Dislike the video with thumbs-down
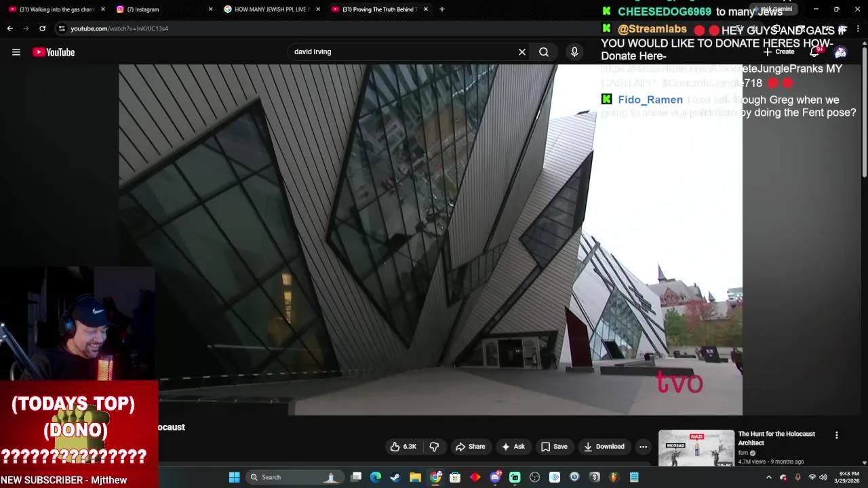Image resolution: width=868 pixels, height=488 pixels. (434, 447)
